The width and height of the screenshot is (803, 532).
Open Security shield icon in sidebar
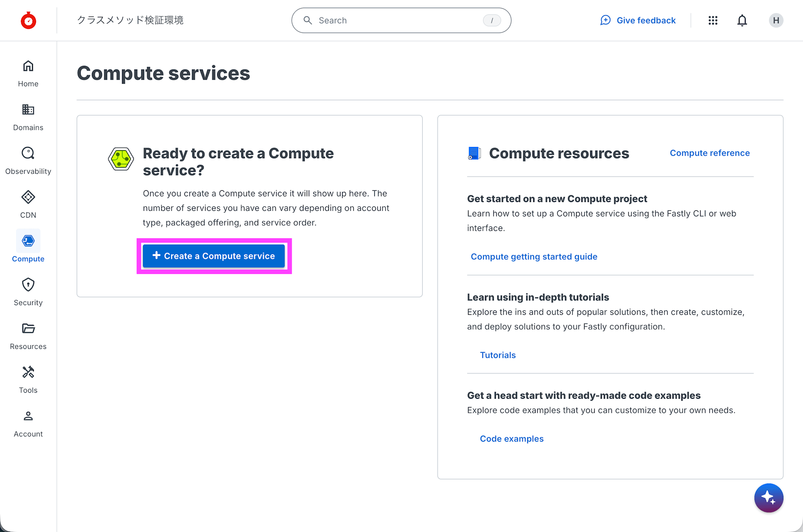(28, 285)
